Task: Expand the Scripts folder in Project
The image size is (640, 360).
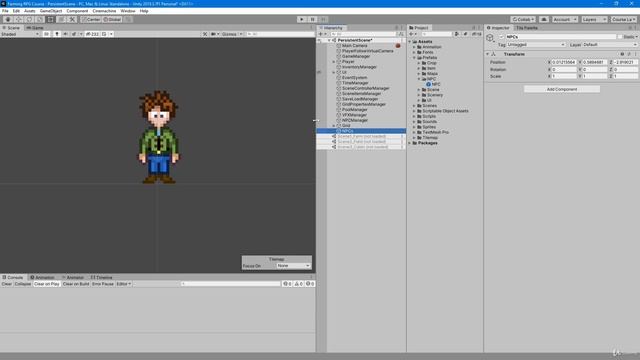Action: [414, 116]
